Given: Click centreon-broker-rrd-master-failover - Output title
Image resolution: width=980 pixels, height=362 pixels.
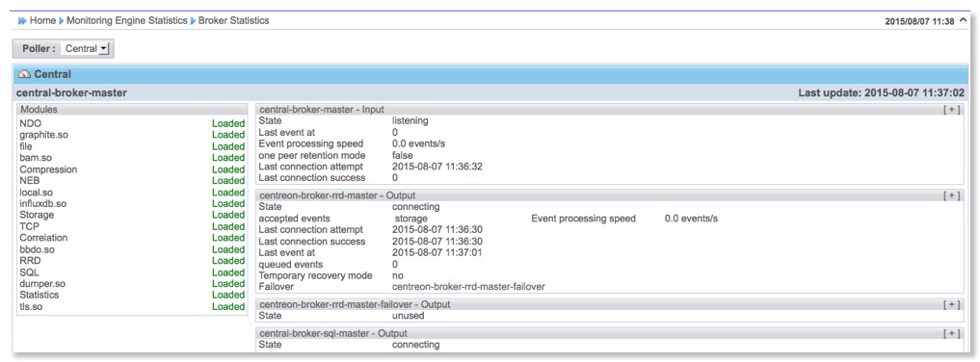Looking at the screenshot, I should click(355, 304).
